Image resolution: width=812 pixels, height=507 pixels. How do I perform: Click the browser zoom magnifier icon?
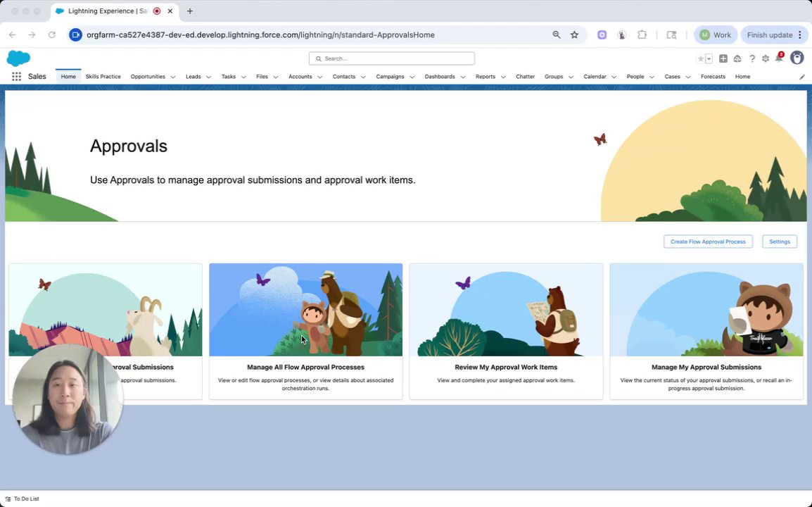pos(556,35)
